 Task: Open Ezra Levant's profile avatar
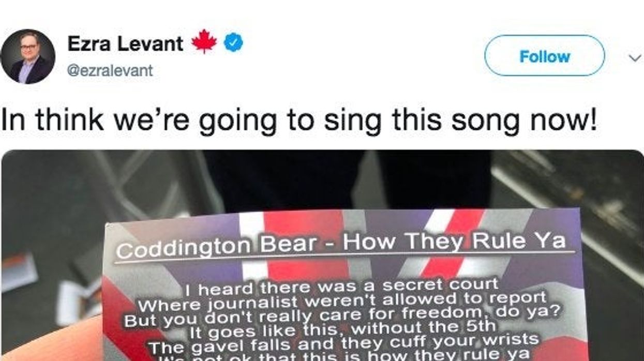tap(28, 56)
